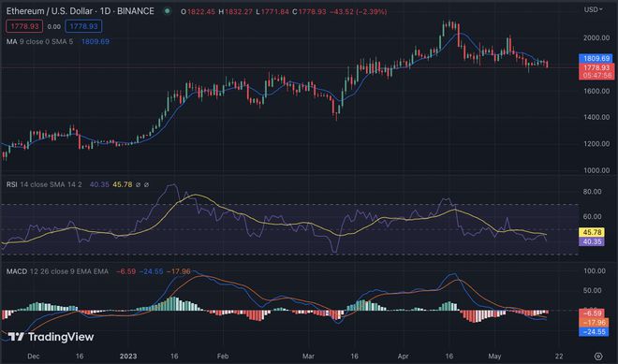Image resolution: width=618 pixels, height=364 pixels.
Task: Click the chart settings gear icon
Action: pyautogui.click(x=598, y=357)
